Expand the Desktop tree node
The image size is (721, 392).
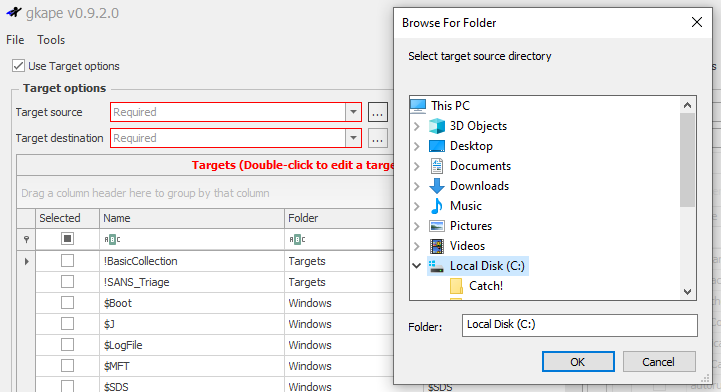click(417, 146)
